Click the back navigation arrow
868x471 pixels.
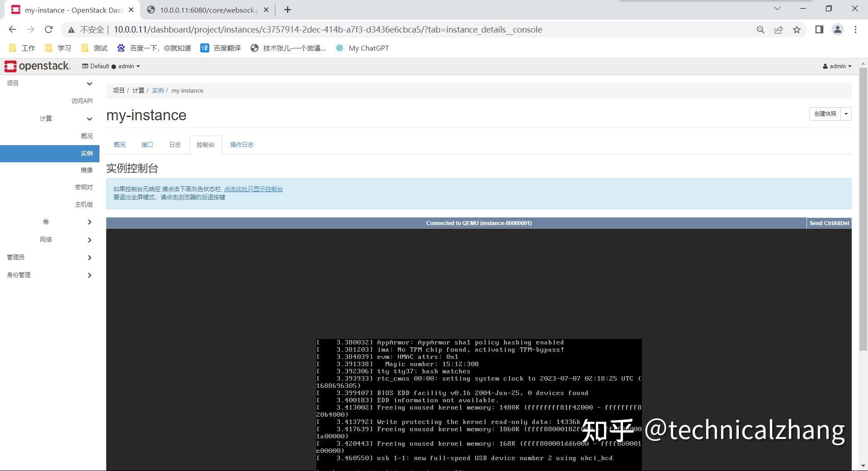pyautogui.click(x=12, y=29)
